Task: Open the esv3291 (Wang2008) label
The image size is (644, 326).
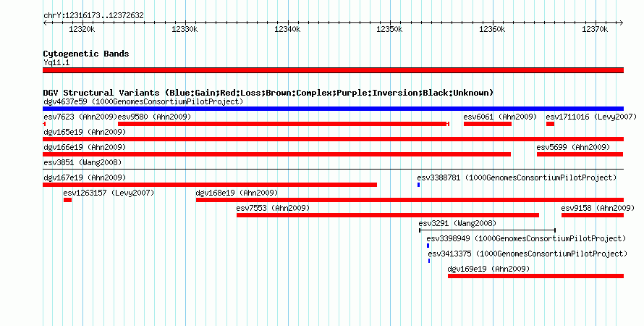Action: 457,223
